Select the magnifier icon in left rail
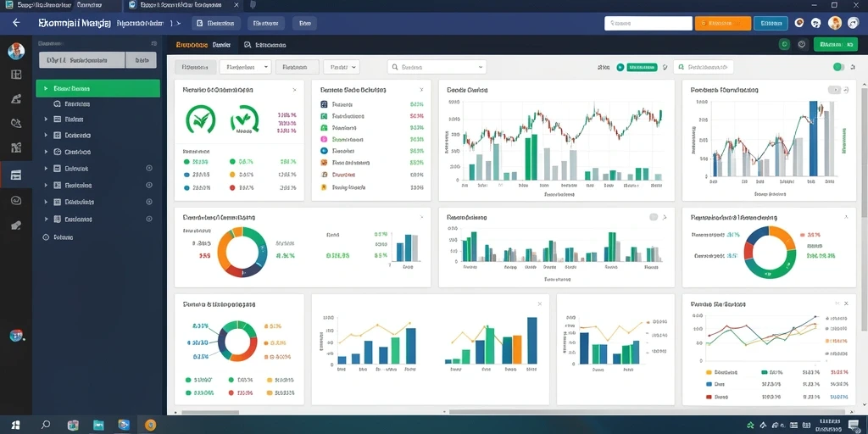This screenshot has width=868, height=434. (x=16, y=123)
